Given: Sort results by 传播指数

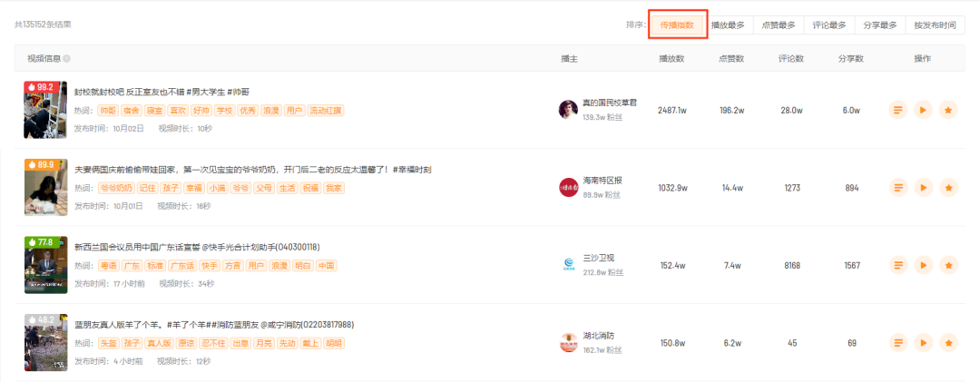Looking at the screenshot, I should 678,25.
